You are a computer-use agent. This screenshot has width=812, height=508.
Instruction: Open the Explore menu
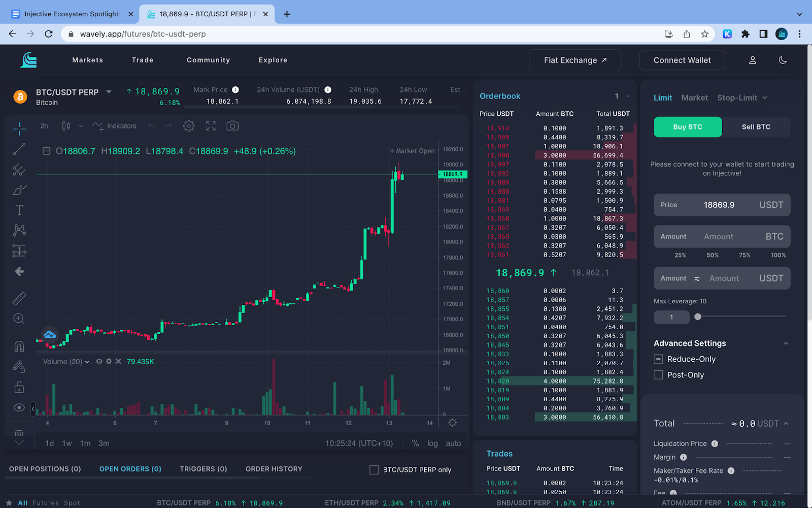click(273, 60)
